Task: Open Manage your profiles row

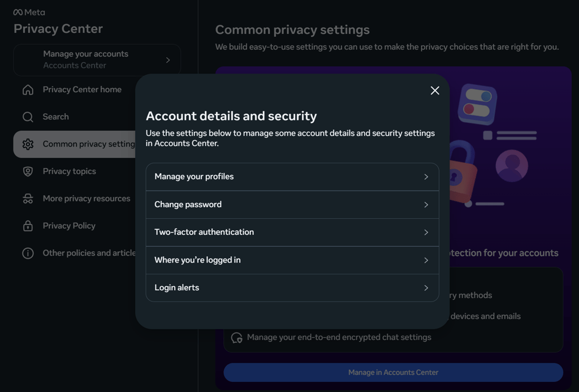Action: [292, 176]
